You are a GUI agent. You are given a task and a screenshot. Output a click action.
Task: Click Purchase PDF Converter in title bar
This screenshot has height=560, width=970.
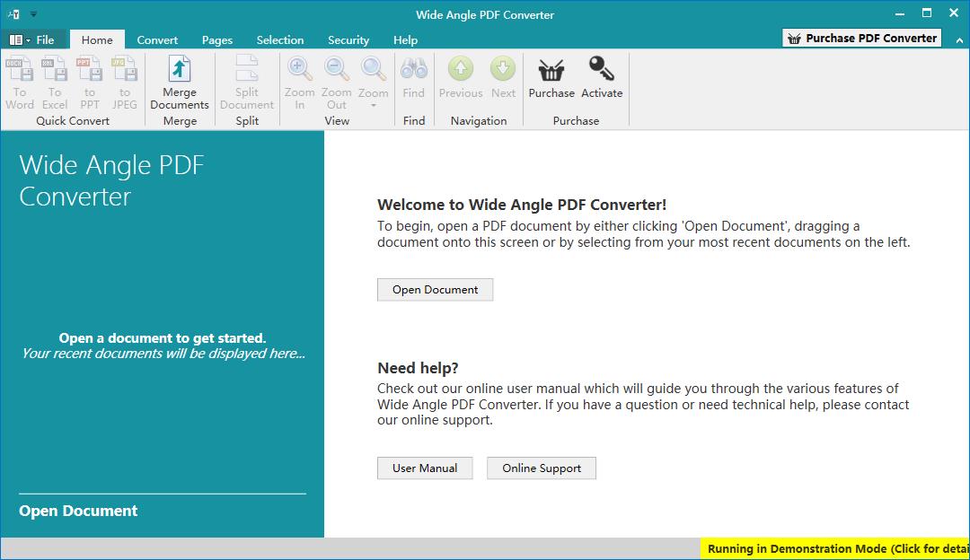coord(860,38)
